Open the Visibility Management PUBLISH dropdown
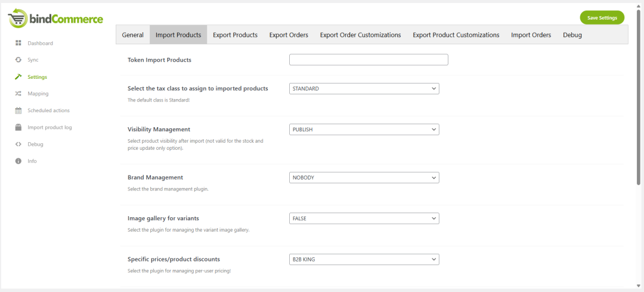Screen dimensions: 644x292 coord(364,130)
